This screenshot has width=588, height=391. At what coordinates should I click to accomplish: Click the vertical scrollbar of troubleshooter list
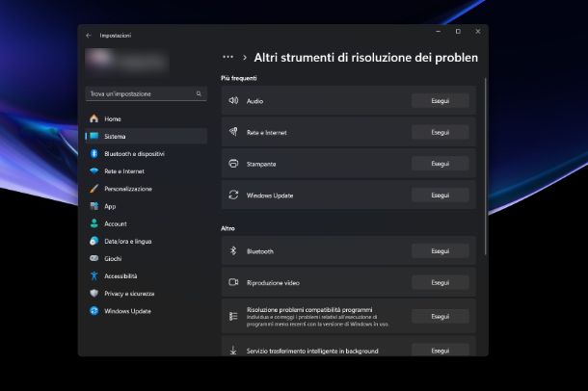[x=485, y=164]
